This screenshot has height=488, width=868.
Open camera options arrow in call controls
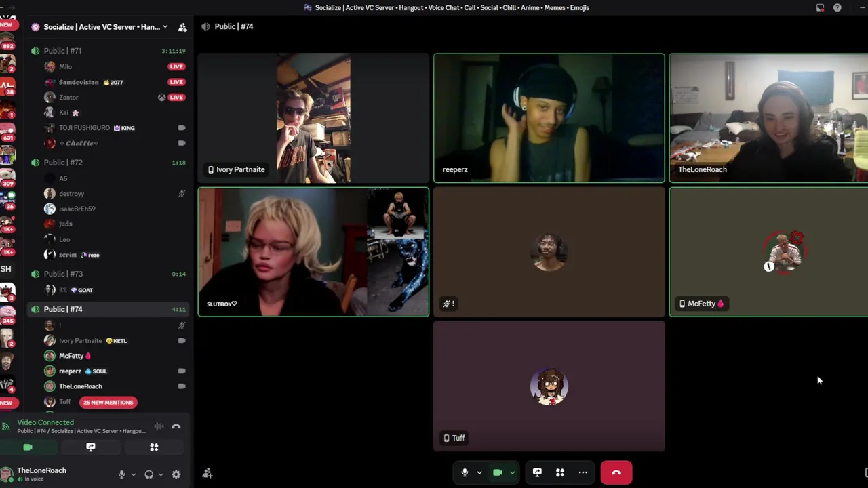click(512, 472)
